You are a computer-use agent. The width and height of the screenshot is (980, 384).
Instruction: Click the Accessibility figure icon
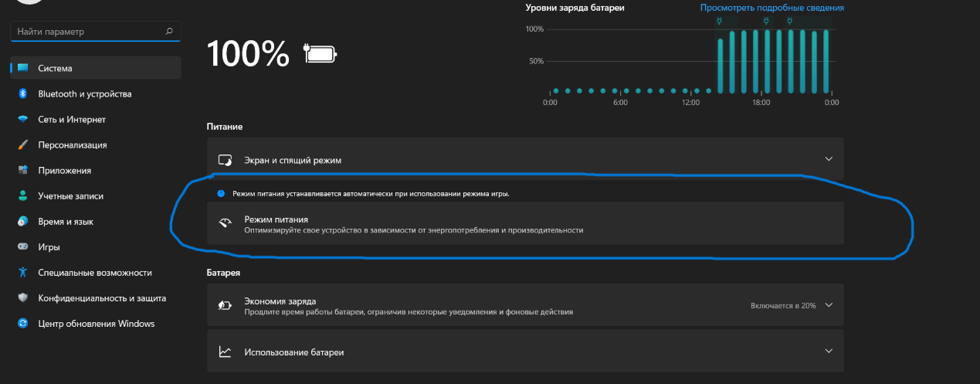tap(22, 273)
